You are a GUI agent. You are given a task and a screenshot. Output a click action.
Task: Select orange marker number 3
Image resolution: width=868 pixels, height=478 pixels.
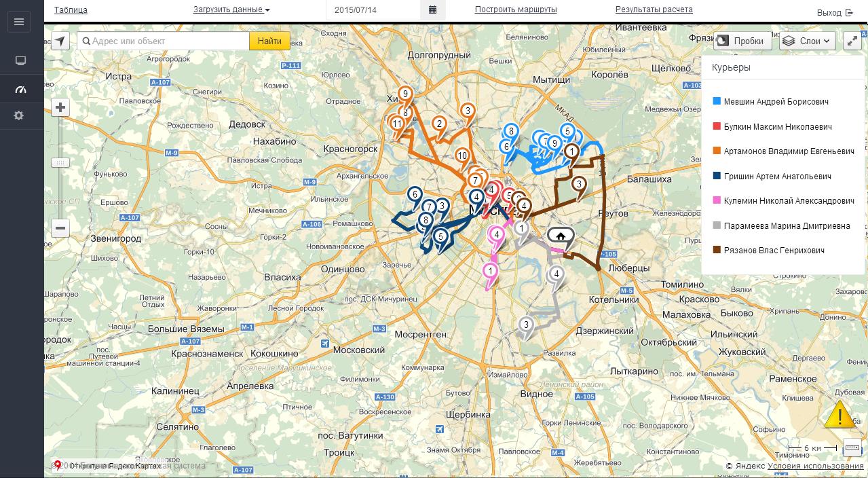pyautogui.click(x=468, y=111)
